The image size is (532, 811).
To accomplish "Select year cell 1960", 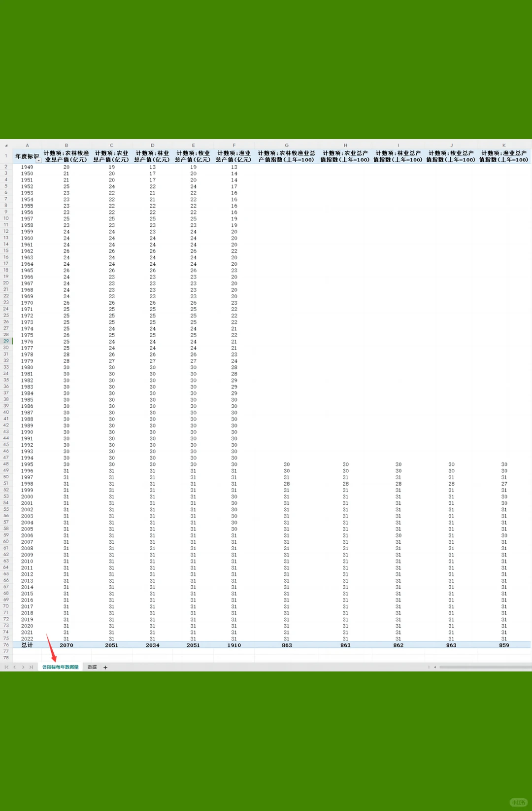I will point(27,238).
